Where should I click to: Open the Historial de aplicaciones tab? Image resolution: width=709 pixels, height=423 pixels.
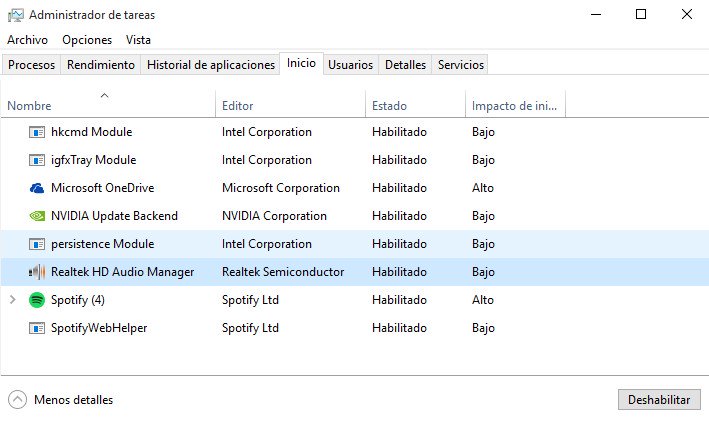211,65
